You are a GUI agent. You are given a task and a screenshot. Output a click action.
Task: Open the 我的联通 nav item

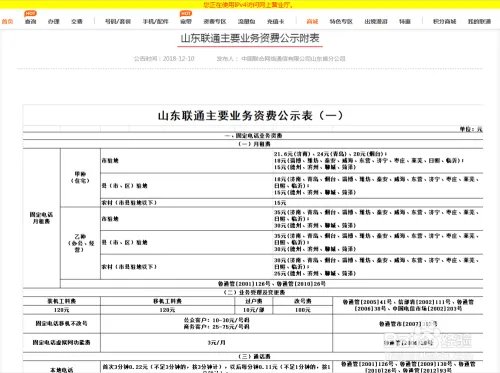tap(479, 21)
